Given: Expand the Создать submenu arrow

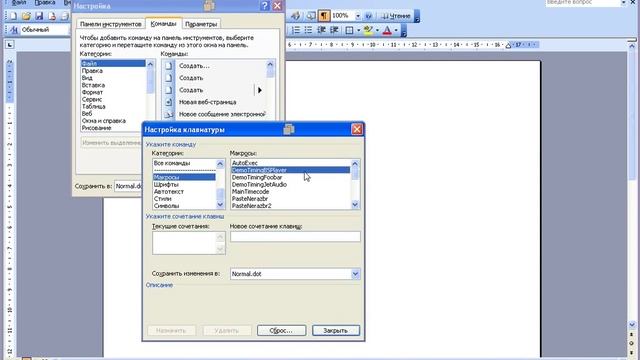Looking at the screenshot, I should 260,90.
